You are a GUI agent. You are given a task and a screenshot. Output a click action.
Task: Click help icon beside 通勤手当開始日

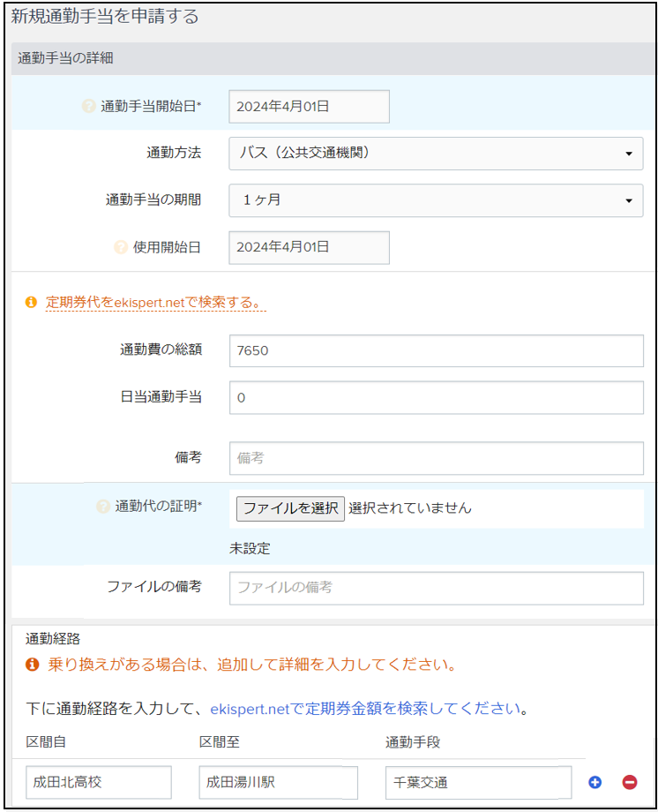(x=88, y=107)
